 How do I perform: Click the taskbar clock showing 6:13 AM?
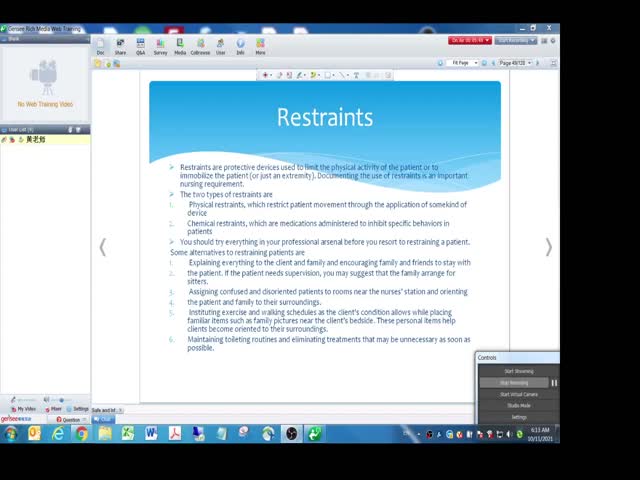click(x=540, y=434)
